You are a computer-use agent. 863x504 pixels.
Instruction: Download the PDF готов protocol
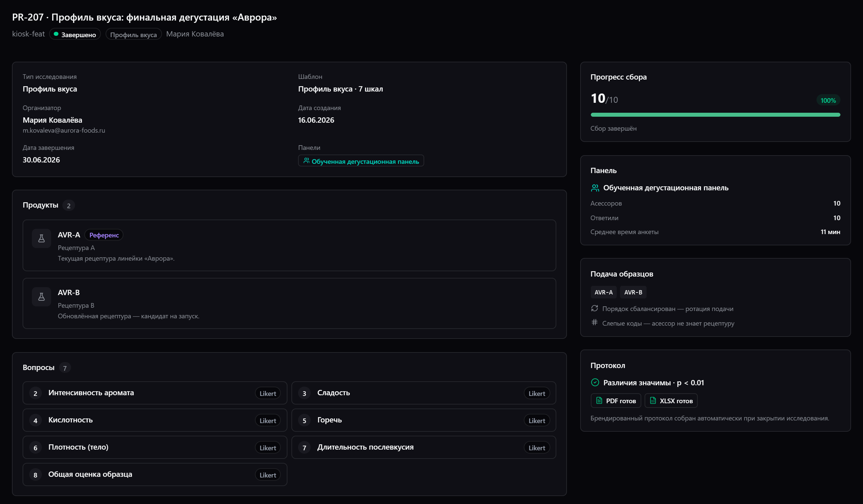click(616, 401)
